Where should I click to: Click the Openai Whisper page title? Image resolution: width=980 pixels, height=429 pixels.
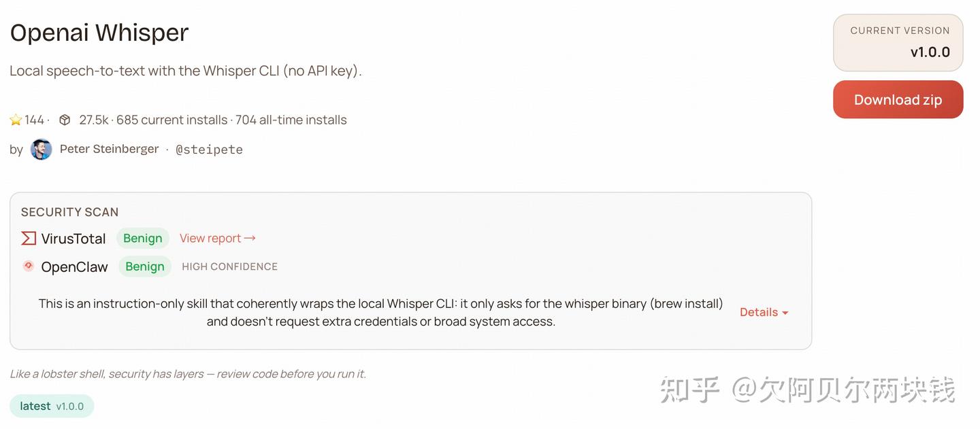click(99, 33)
